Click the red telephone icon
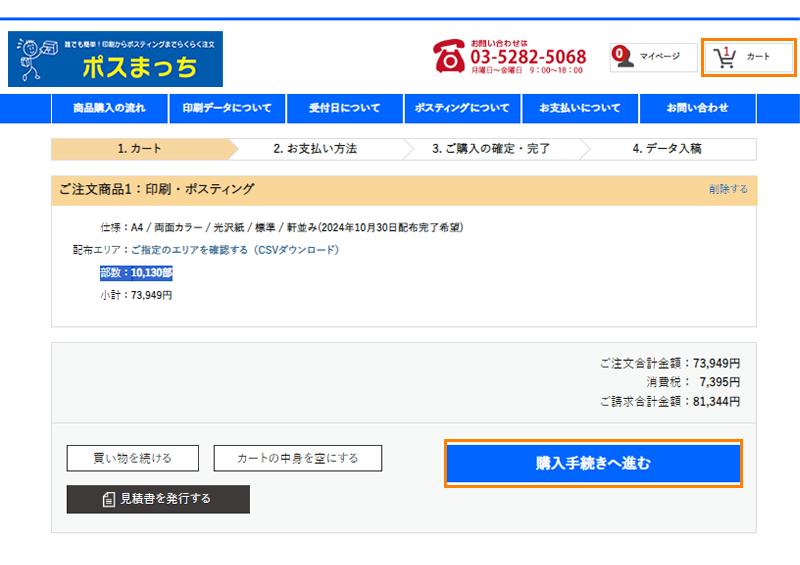The image size is (800, 565). click(449, 56)
